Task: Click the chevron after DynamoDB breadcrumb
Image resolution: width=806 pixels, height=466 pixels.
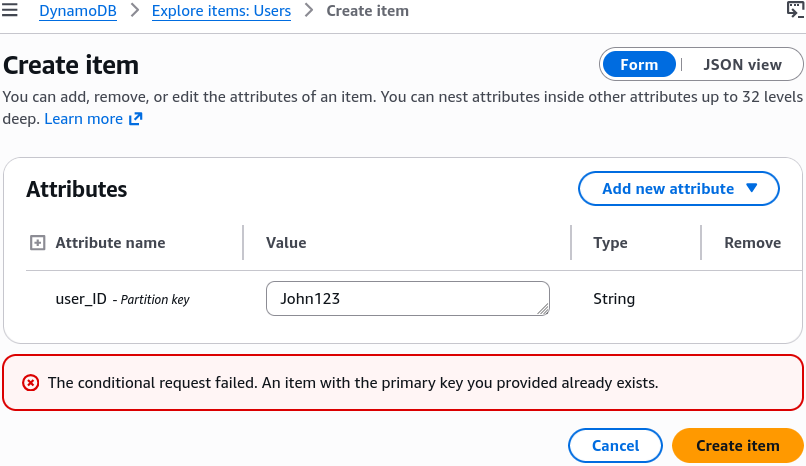Action: (135, 10)
